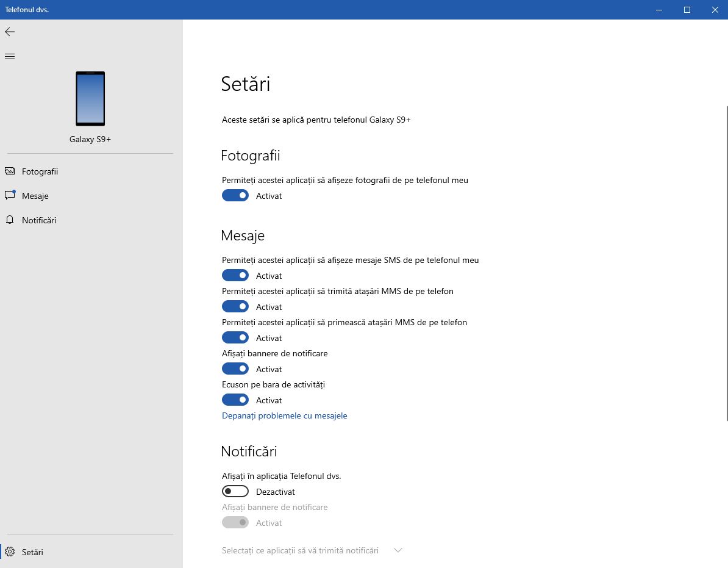Go back using the arrow icon
The height and width of the screenshot is (568, 728).
(x=10, y=32)
